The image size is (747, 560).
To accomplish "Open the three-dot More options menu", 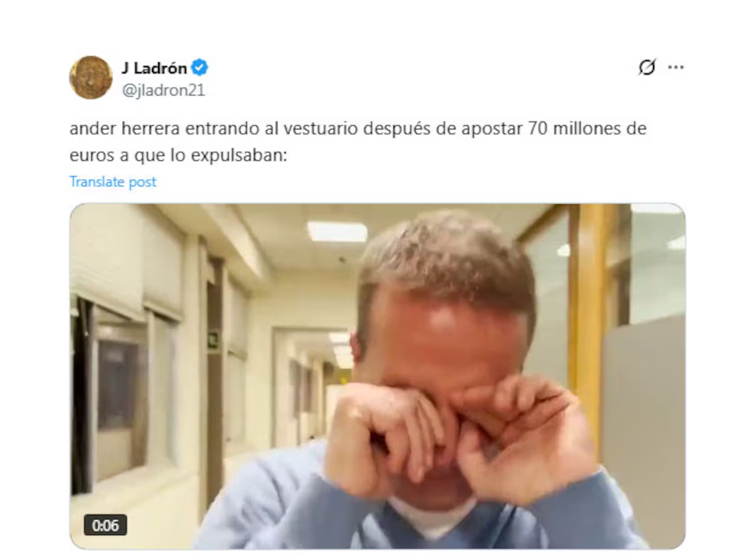I will pos(675,67).
